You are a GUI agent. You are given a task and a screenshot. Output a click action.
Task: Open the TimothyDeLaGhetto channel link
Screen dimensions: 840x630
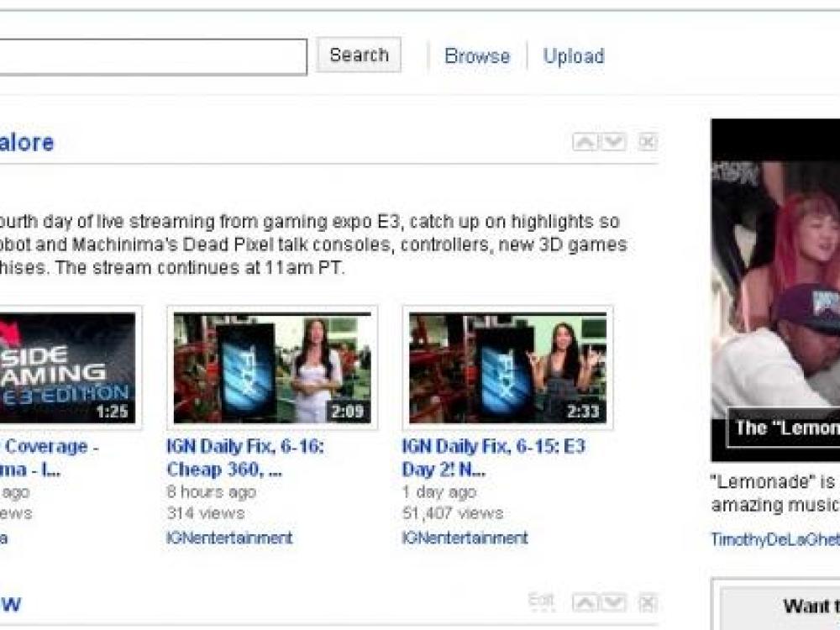point(774,539)
